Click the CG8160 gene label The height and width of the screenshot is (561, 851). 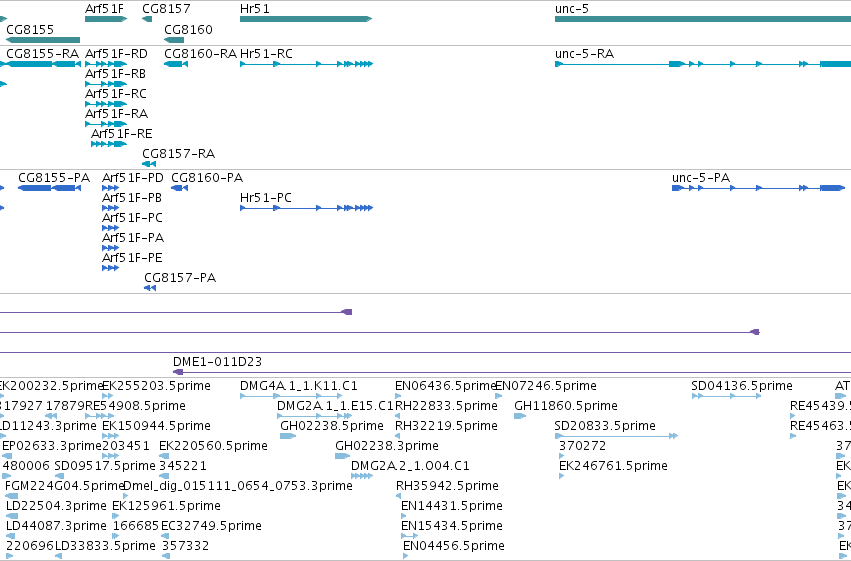click(188, 29)
